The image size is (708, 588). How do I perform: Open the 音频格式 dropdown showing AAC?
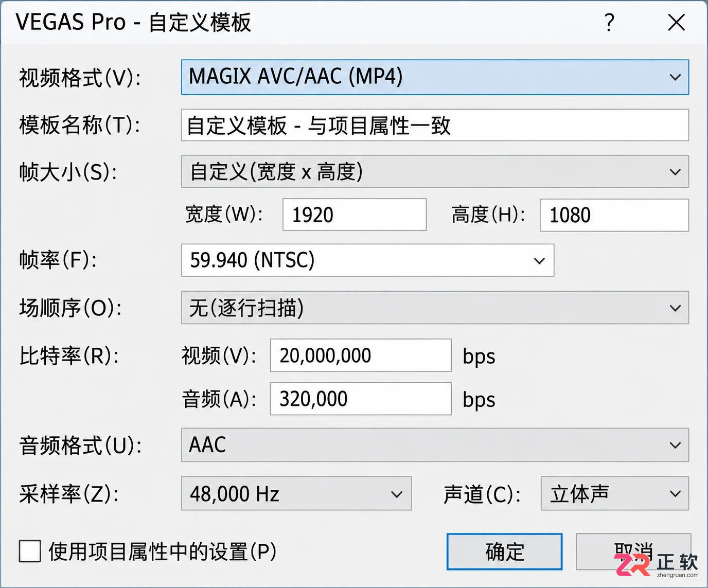435,445
